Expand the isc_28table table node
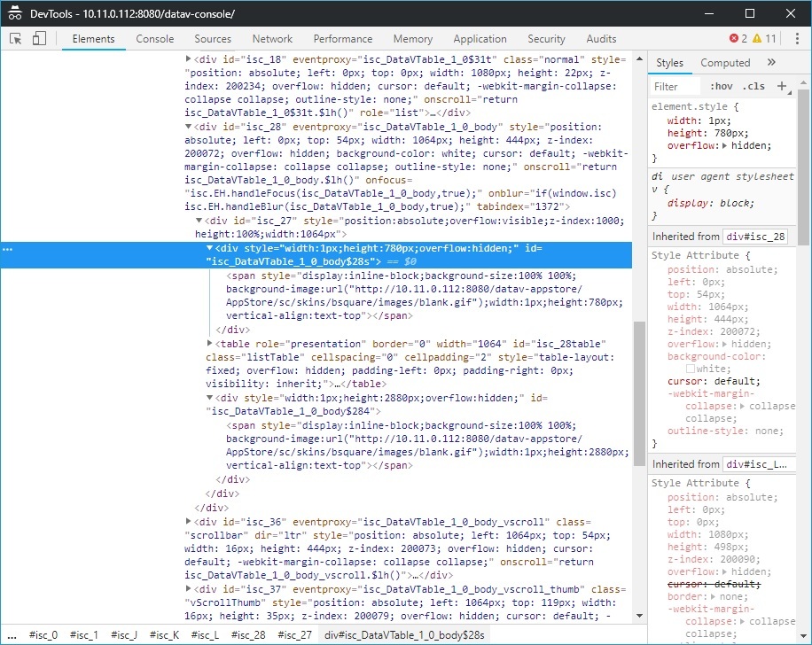 [210, 344]
